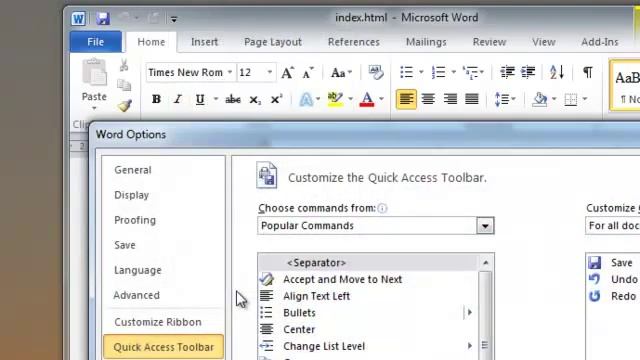Toggle Underline formatting

(x=200, y=99)
